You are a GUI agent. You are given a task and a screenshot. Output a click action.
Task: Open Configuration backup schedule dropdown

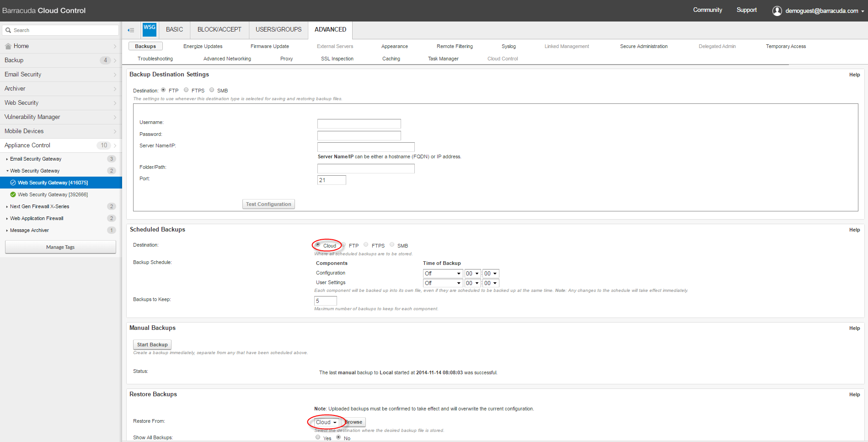pos(443,274)
